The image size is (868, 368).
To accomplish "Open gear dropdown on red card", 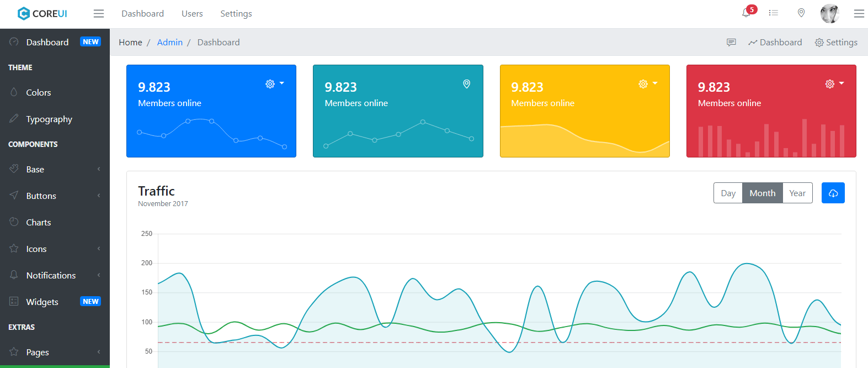I will [x=834, y=84].
